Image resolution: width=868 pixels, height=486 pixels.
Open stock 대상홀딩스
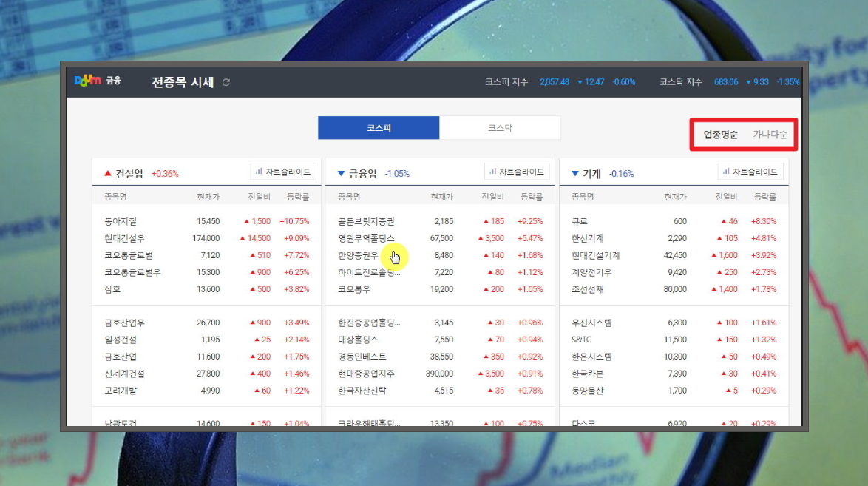(358, 340)
